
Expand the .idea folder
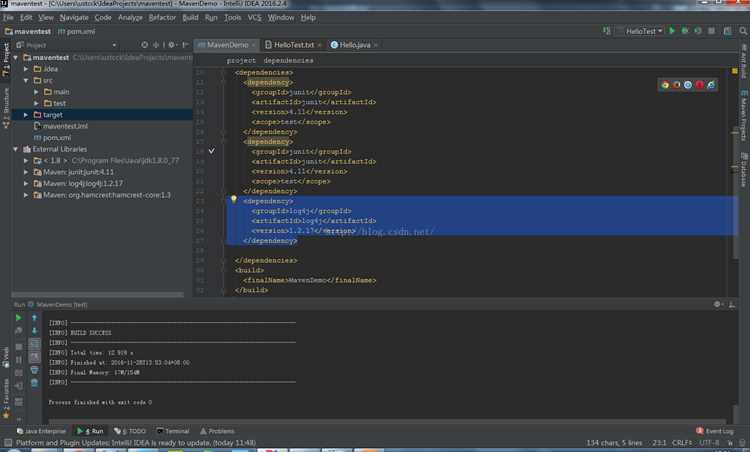[26, 69]
